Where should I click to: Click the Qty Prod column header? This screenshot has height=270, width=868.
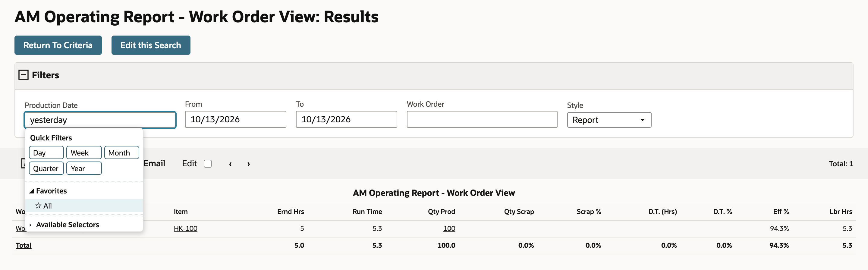coord(442,212)
